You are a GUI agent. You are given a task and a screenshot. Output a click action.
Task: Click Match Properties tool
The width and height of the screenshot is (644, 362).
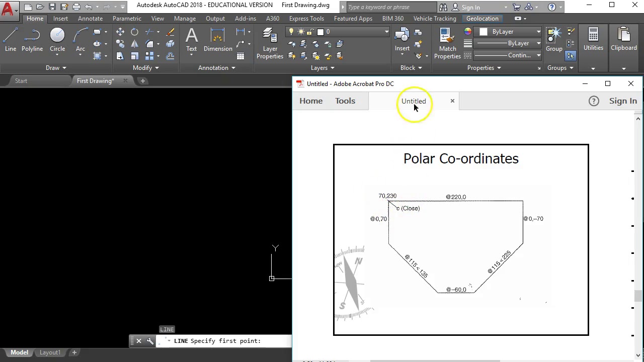tap(447, 44)
